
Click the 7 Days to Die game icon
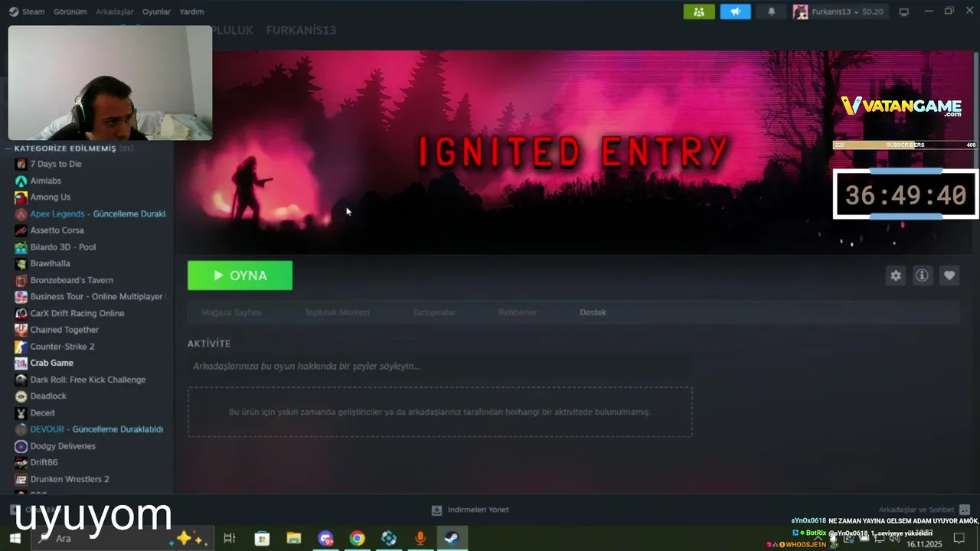(21, 164)
